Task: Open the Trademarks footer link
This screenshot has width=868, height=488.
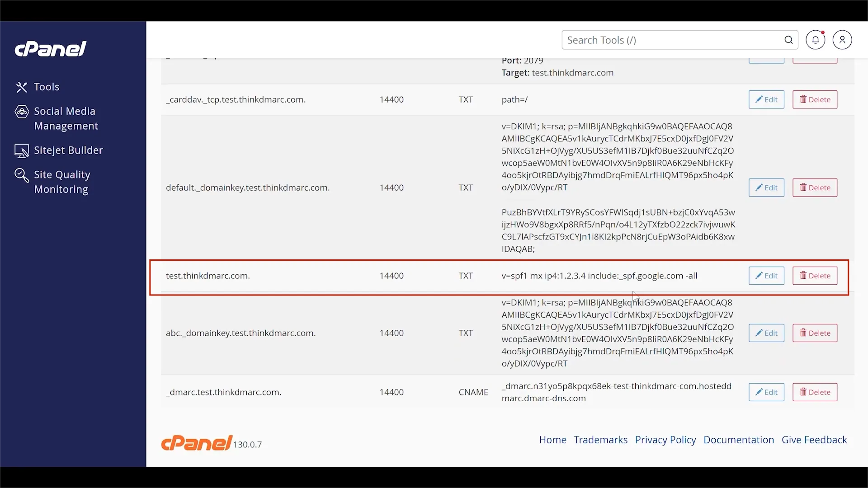Action: 600,440
